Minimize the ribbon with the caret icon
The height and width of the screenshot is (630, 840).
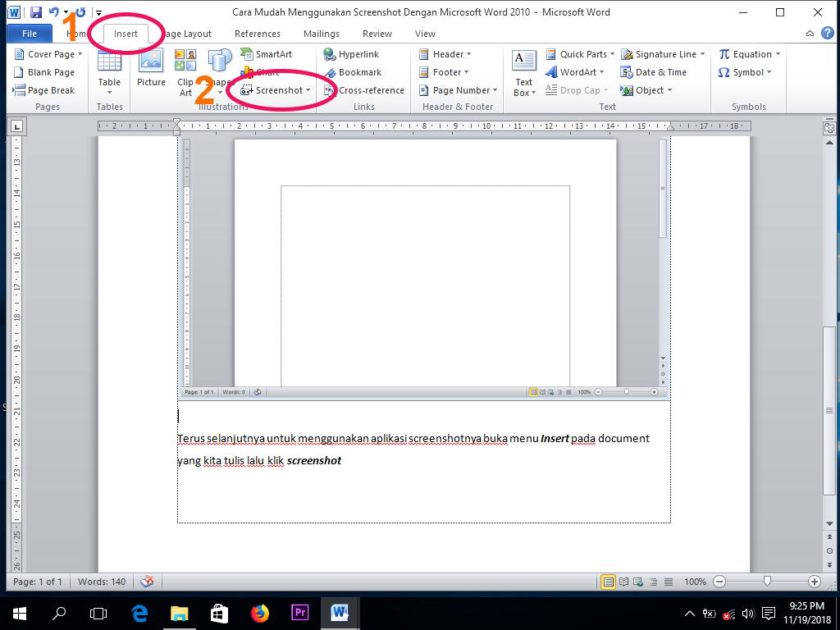pos(810,34)
